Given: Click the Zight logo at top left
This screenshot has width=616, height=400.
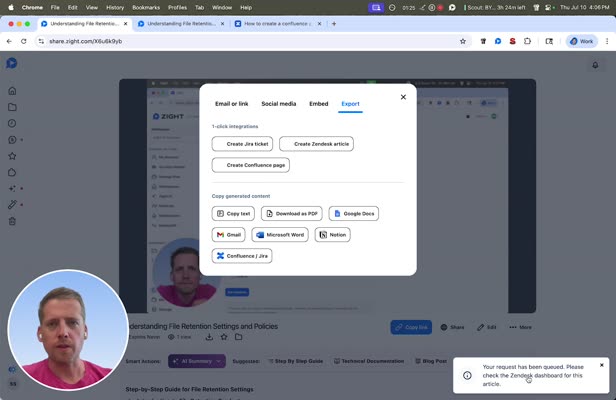Looking at the screenshot, I should coord(12,63).
